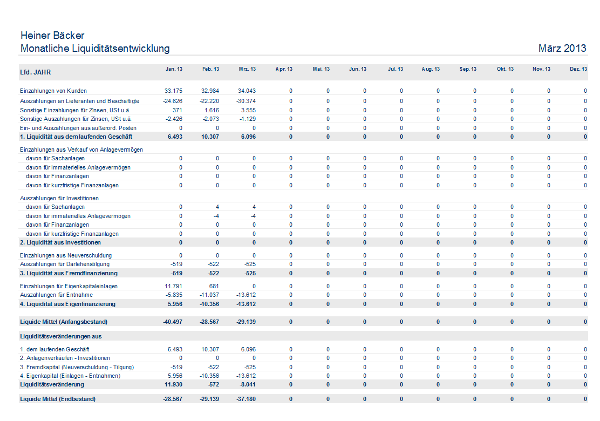Screen dimensions: 600x421
Task: Click the 'März 2013' date label
Action: point(562,48)
